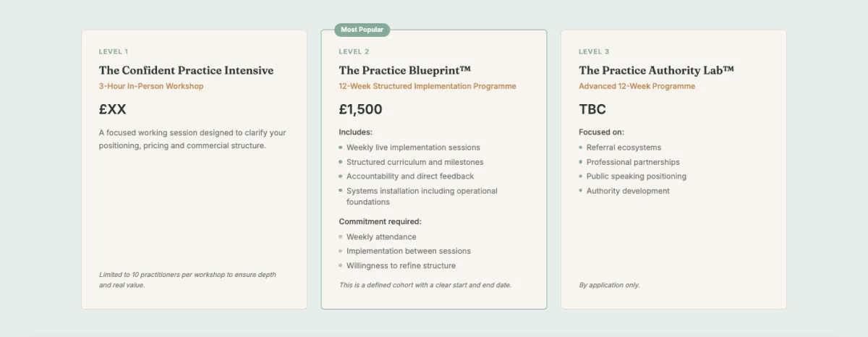
Task: Click the LEVEL 1 label
Action: (114, 51)
